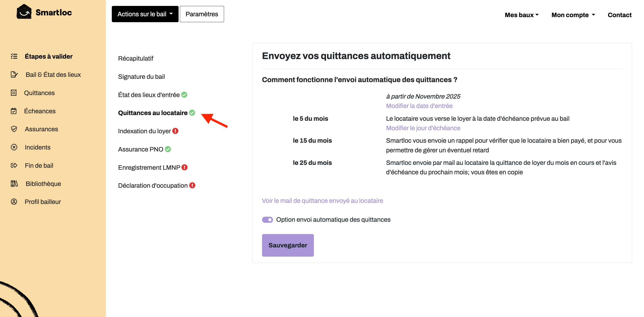This screenshot has width=644, height=317.
Task: Select Indexation du loyer step
Action: [144, 131]
